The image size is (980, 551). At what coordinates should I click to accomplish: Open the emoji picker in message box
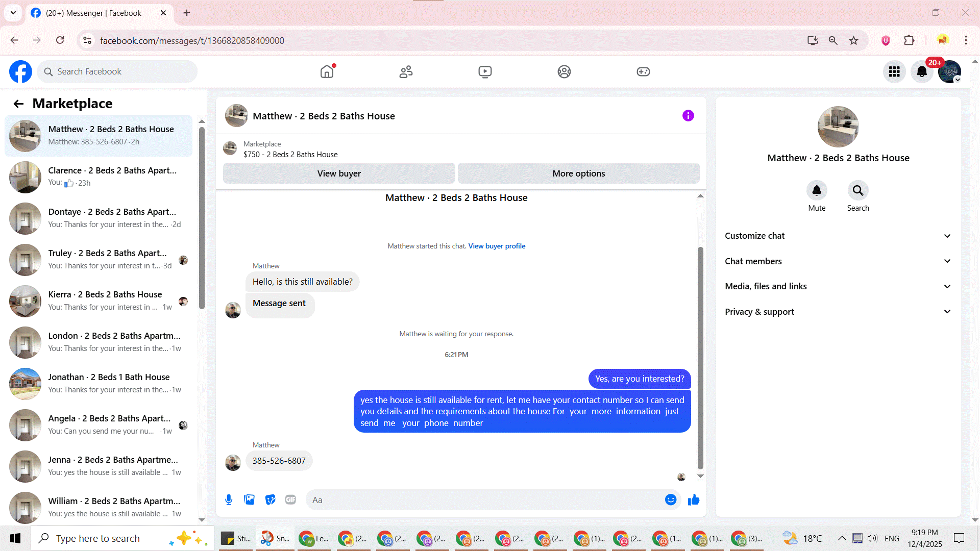click(x=671, y=500)
